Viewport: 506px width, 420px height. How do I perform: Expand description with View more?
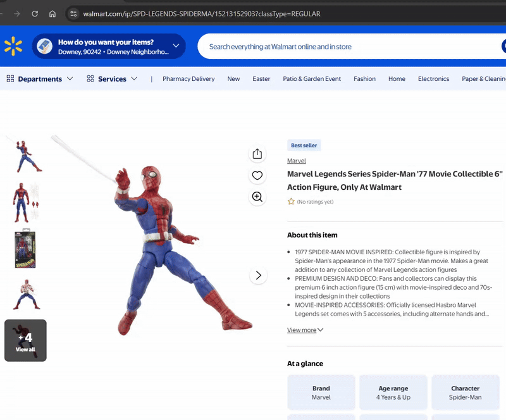(305, 330)
